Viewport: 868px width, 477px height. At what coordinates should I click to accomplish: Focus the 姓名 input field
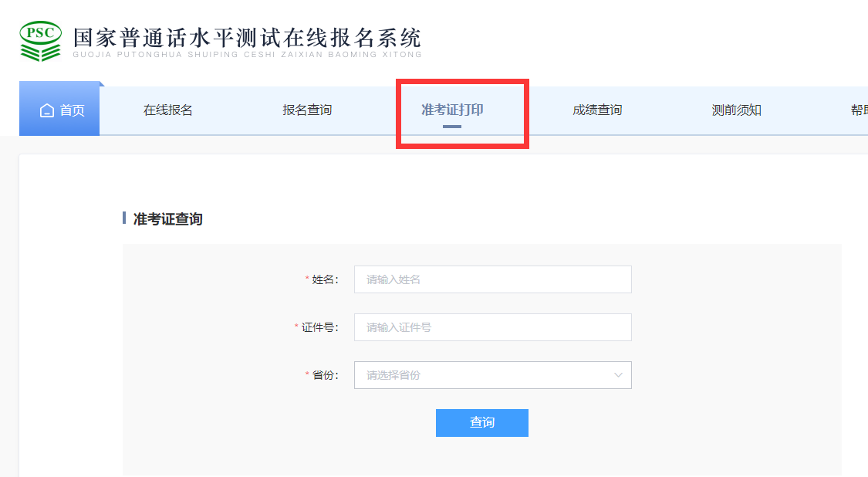point(492,279)
